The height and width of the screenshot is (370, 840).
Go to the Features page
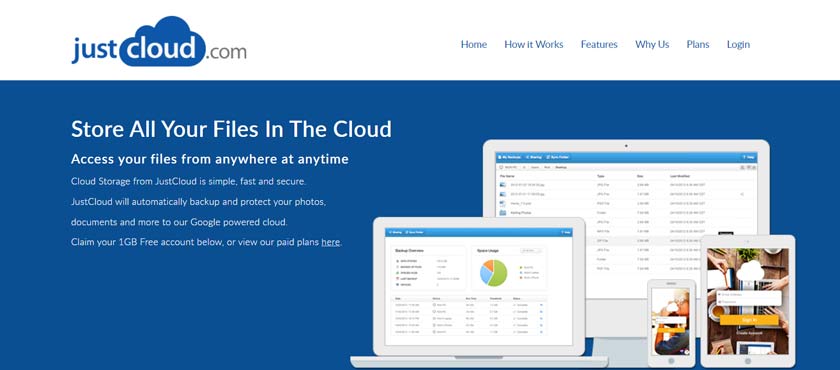pyautogui.click(x=599, y=44)
